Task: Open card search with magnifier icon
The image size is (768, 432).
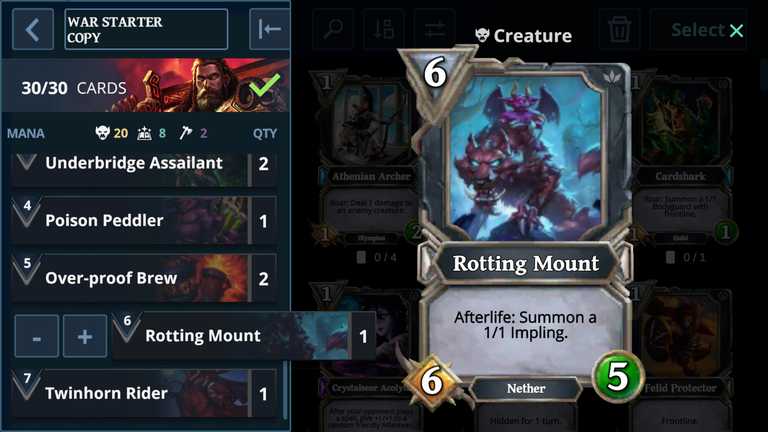Action: (x=333, y=29)
